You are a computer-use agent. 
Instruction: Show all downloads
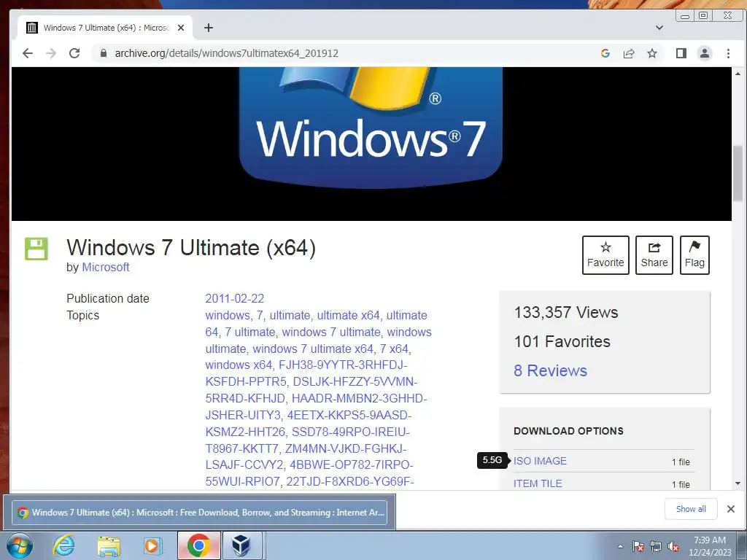click(x=691, y=509)
